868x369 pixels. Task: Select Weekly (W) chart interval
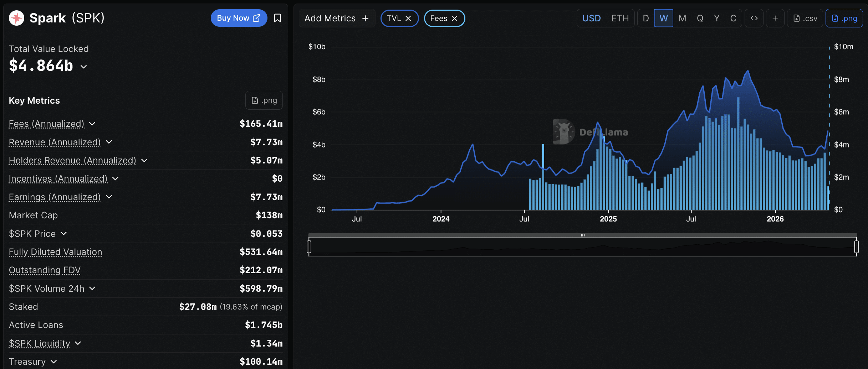coord(664,19)
